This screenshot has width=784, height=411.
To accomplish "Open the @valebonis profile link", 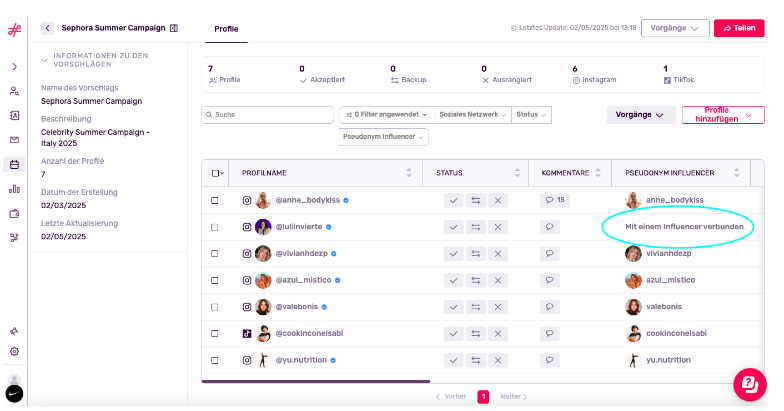I will click(x=297, y=306).
